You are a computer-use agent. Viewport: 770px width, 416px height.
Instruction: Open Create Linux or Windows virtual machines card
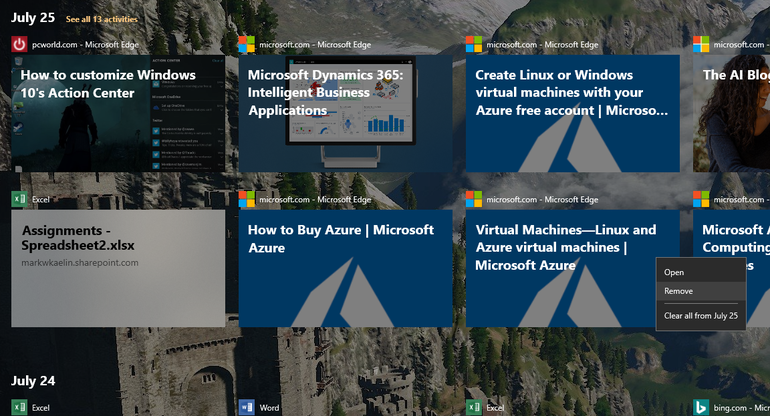click(x=573, y=113)
